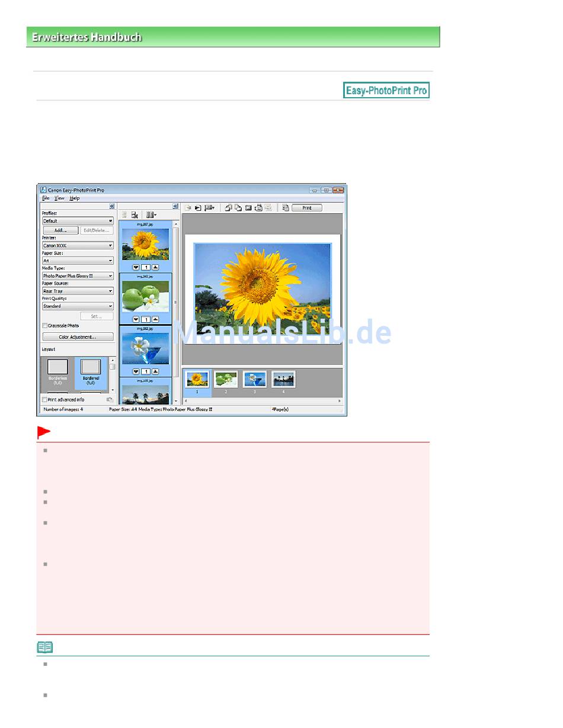The width and height of the screenshot is (563, 728).
Task: Click the crop image icon in preview toolbar
Action: point(248,208)
